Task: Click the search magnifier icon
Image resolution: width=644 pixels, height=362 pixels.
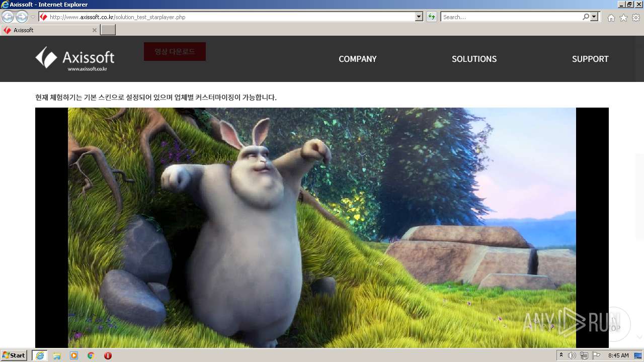Action: pos(586,17)
